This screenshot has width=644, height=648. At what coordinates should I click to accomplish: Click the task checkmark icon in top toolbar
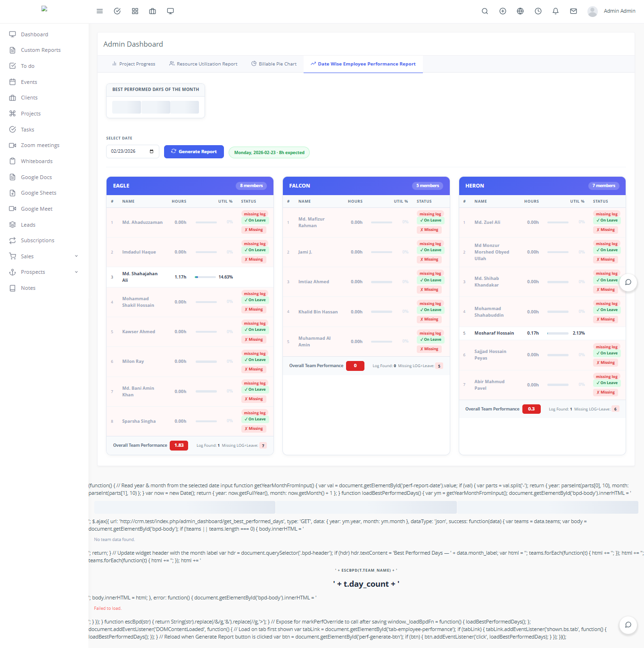pos(117,11)
